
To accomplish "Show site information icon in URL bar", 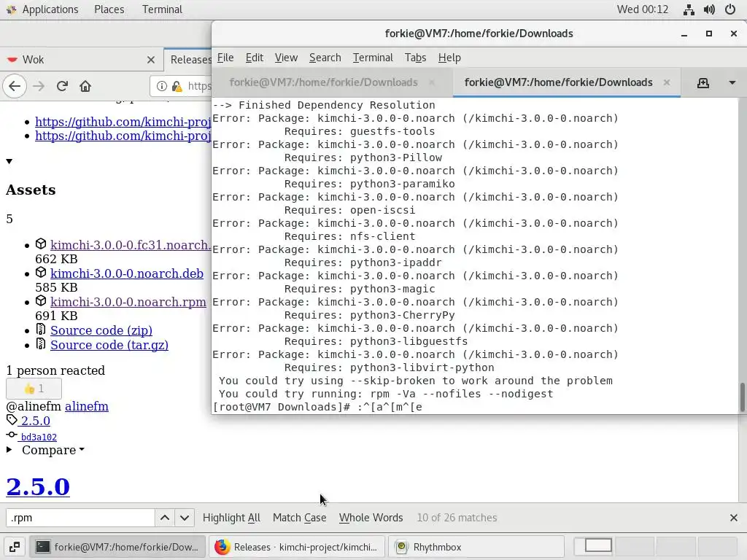I will click(162, 86).
